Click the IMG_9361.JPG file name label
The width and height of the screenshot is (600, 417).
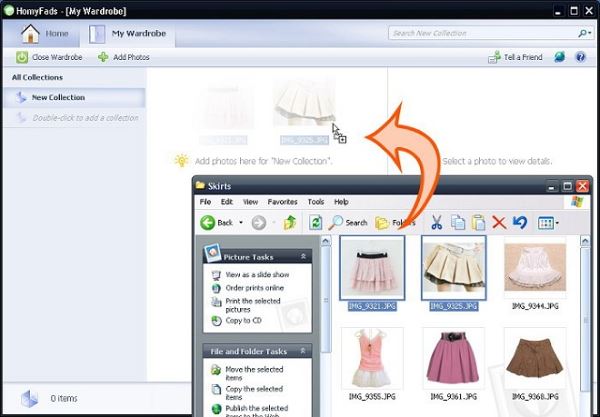tap(453, 396)
